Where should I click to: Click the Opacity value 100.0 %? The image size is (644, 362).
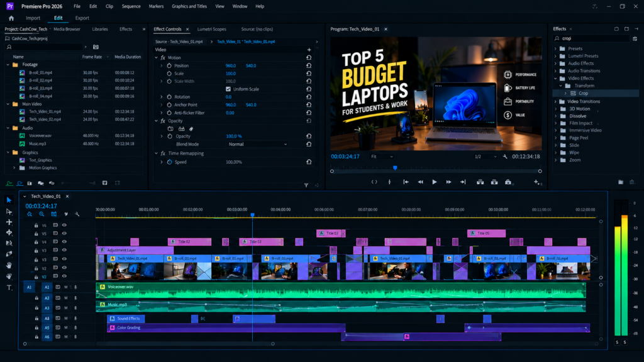234,136
